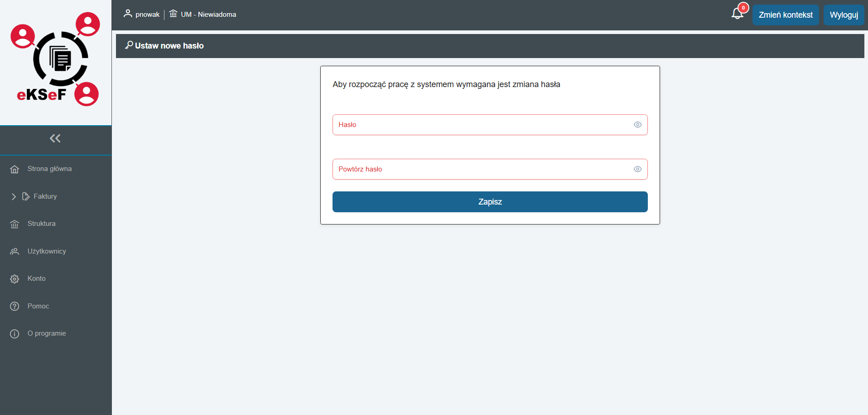Click the Konto gear icon

point(14,279)
